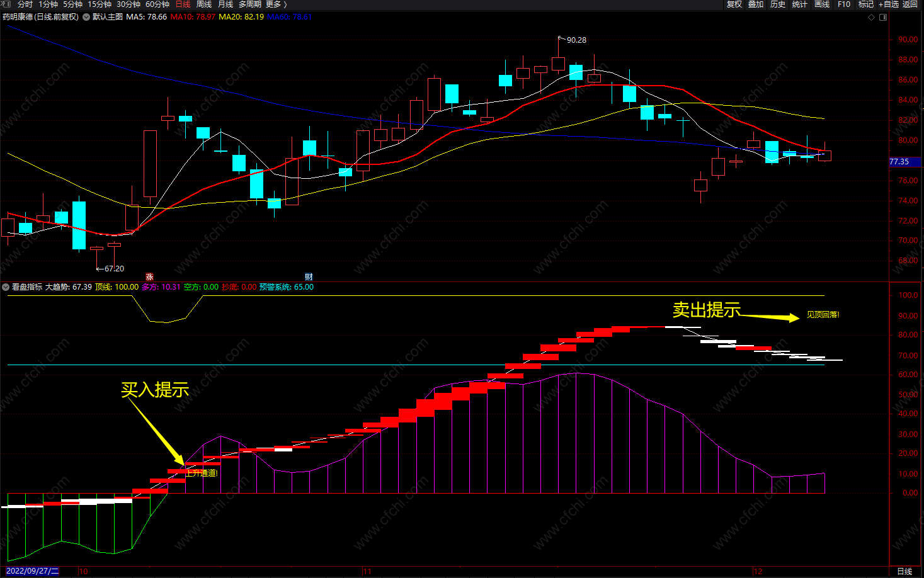Screen dimensions: 924x578
Task: Click the 看盘指标 indicator name
Action: 27,287
